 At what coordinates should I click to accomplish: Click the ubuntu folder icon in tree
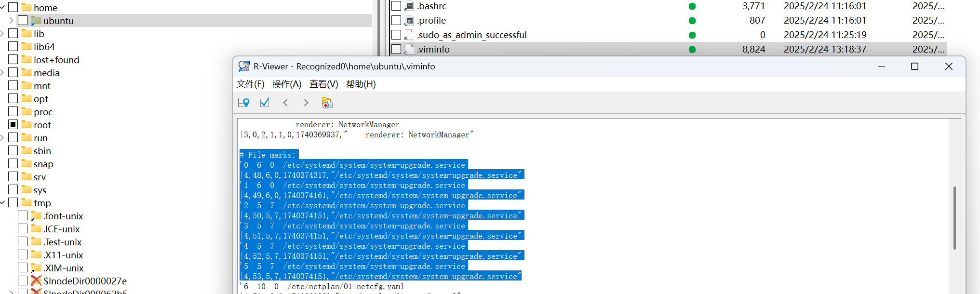pos(36,21)
